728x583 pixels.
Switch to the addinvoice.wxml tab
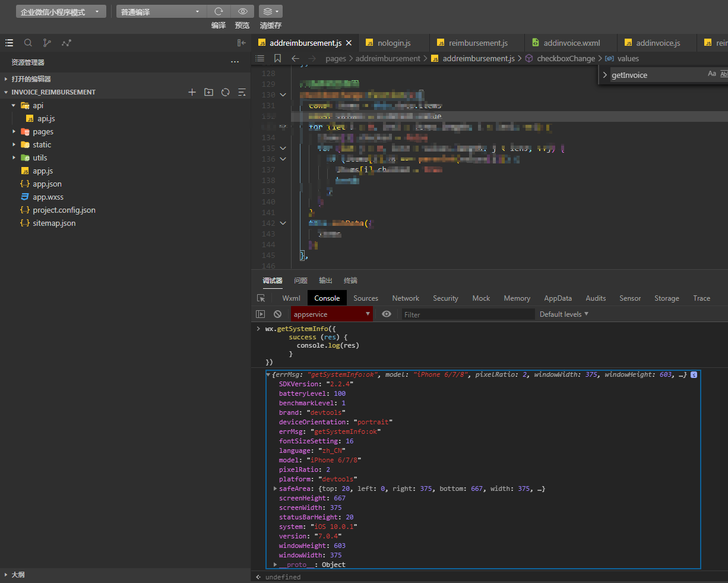click(x=571, y=43)
